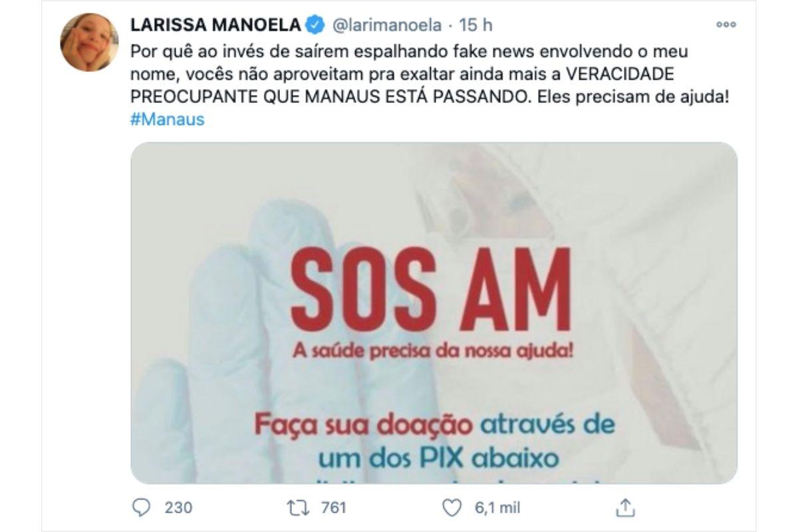View the 761 retweets count

(333, 508)
